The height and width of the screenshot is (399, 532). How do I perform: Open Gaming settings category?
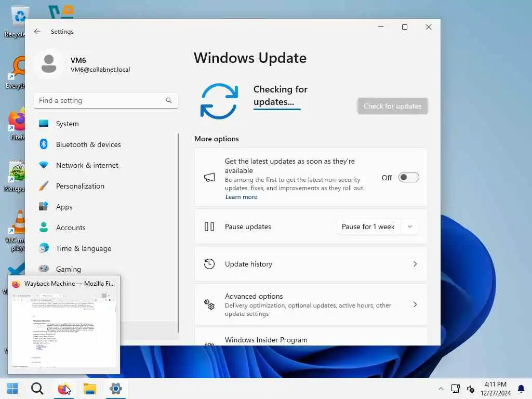(x=106, y=269)
